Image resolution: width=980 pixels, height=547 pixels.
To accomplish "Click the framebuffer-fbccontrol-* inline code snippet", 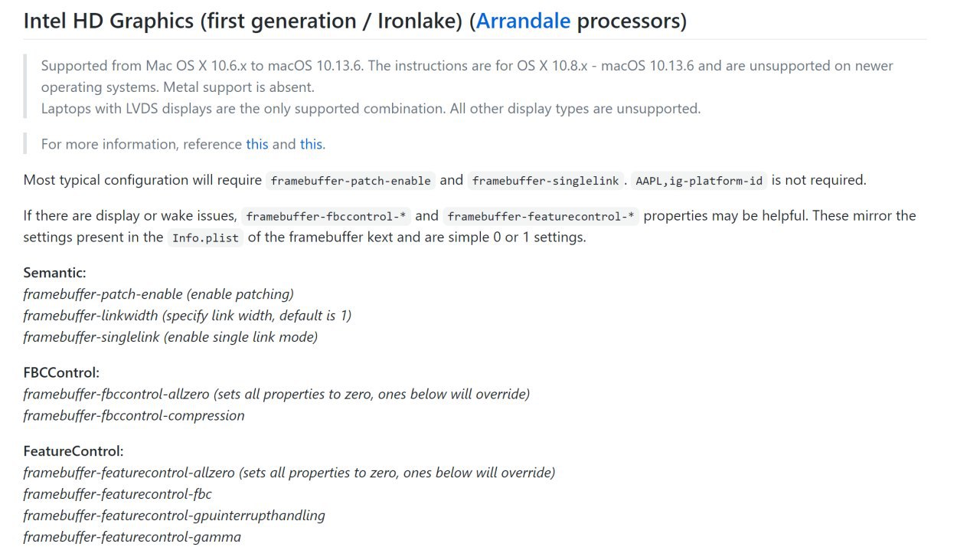I will pyautogui.click(x=326, y=216).
